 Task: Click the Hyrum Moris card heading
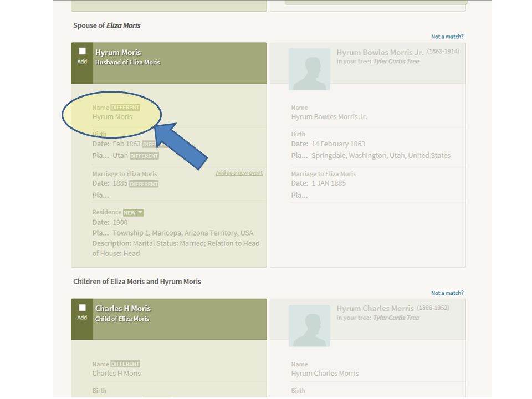pyautogui.click(x=118, y=53)
